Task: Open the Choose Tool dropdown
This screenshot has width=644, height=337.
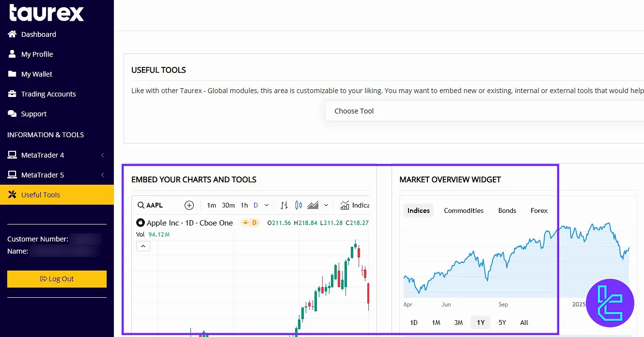Action: pyautogui.click(x=485, y=111)
